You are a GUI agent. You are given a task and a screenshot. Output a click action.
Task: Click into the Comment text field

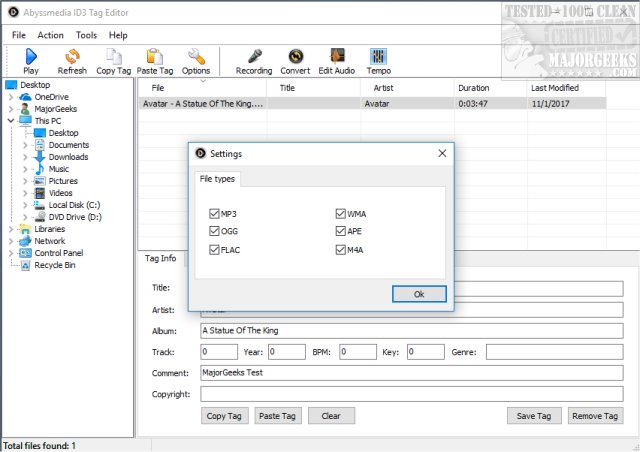411,373
